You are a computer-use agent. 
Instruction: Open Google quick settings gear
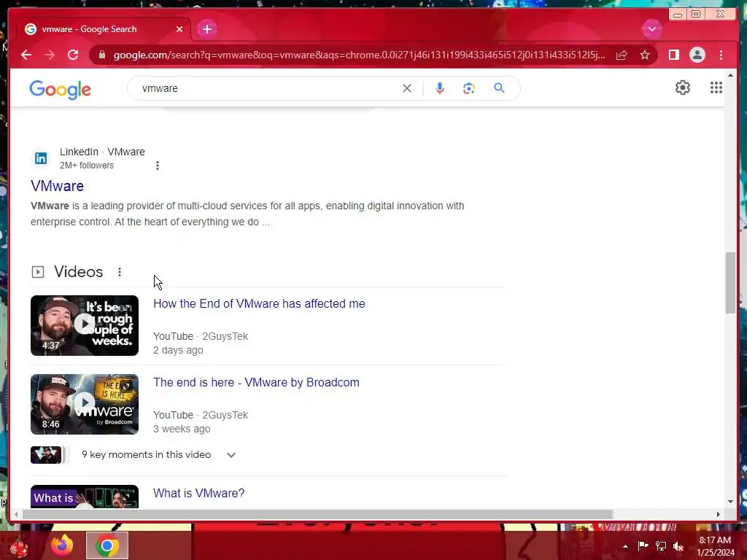(682, 87)
